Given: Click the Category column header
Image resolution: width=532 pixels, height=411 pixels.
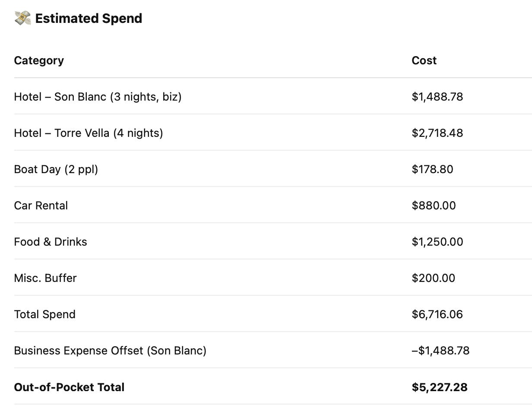Looking at the screenshot, I should click(x=39, y=60).
